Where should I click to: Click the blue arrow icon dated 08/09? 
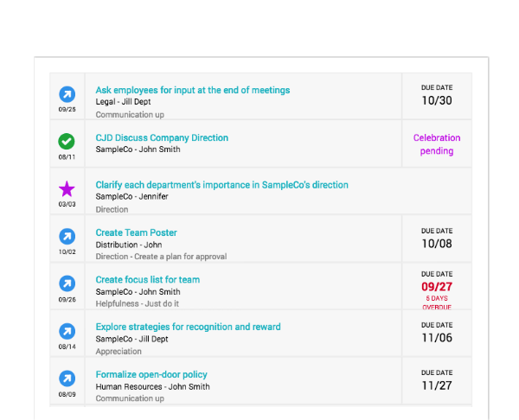[x=67, y=379]
